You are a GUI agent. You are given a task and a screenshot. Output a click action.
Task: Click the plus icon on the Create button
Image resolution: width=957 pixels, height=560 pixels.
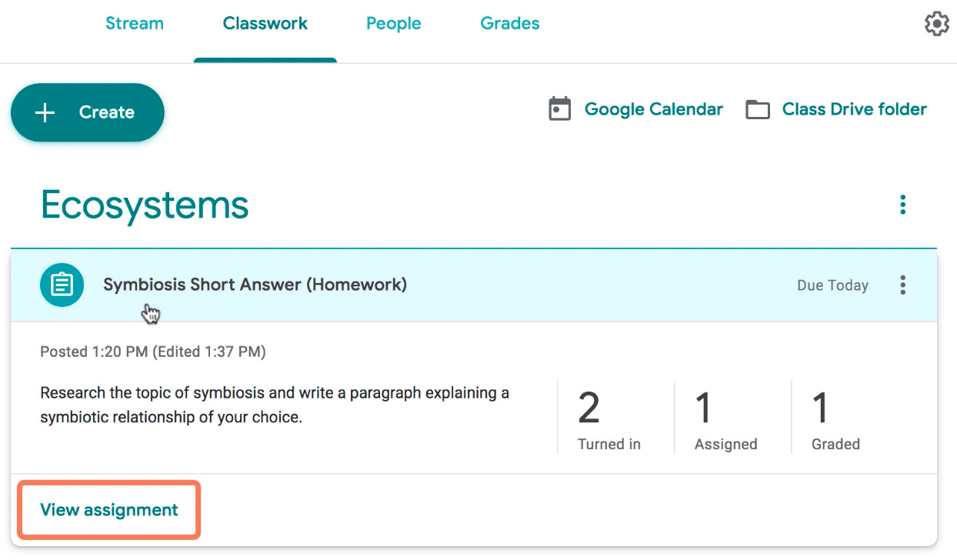[44, 112]
